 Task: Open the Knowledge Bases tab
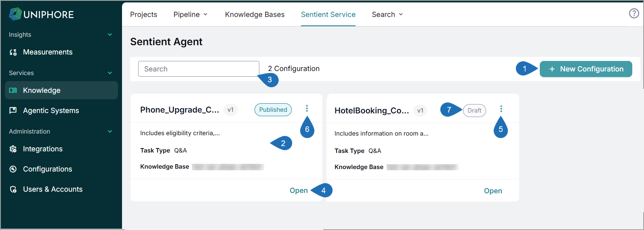255,15
